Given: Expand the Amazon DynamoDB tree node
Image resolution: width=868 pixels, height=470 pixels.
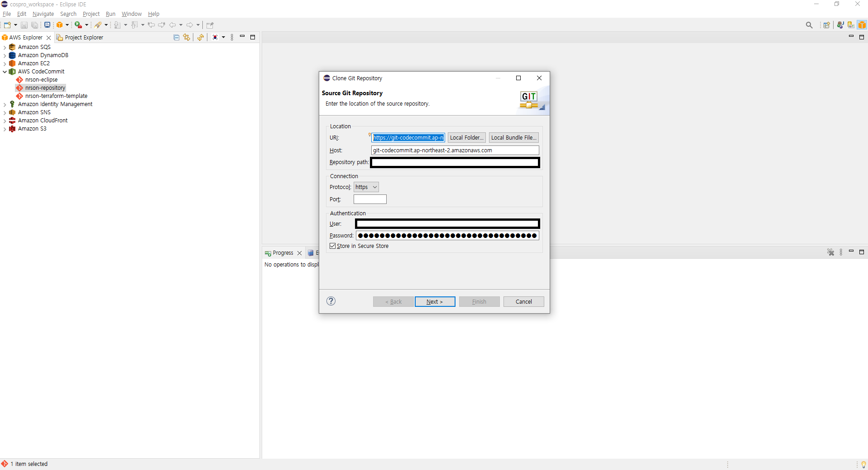Looking at the screenshot, I should coord(5,55).
